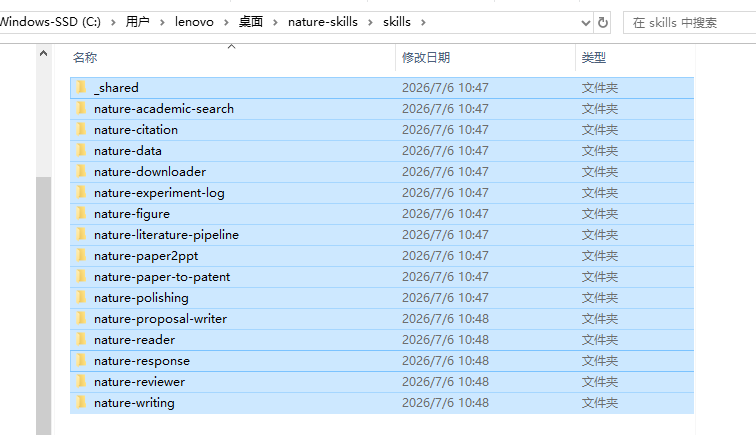The width and height of the screenshot is (756, 435).
Task: Click the folder icon of nature-figure
Action: pyautogui.click(x=81, y=213)
